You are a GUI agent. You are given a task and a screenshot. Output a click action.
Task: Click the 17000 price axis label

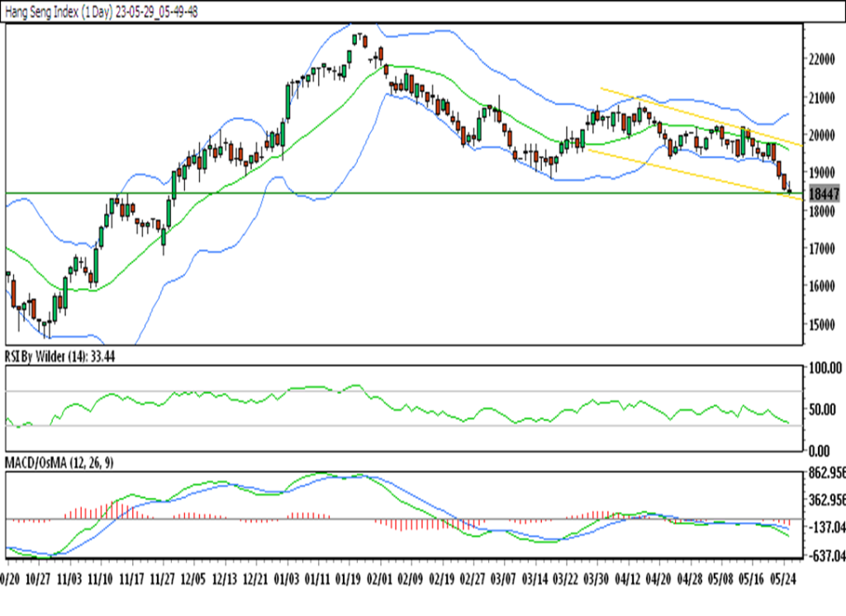coord(821,249)
